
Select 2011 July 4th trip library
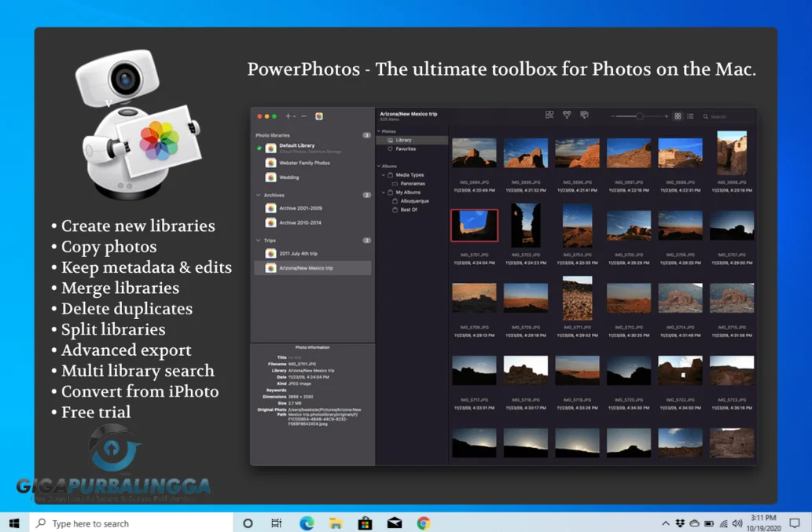click(x=313, y=254)
